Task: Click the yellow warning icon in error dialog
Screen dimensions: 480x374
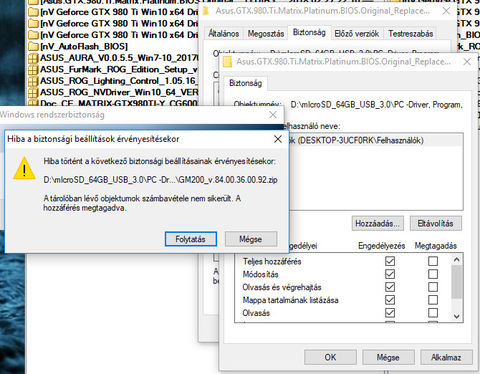Action: (24, 169)
